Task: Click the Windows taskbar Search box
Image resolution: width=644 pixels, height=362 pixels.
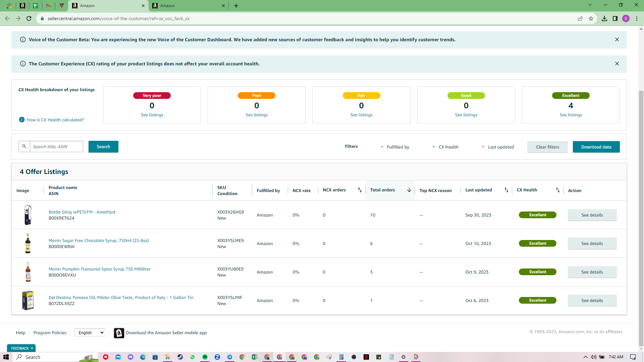Action: point(55,357)
